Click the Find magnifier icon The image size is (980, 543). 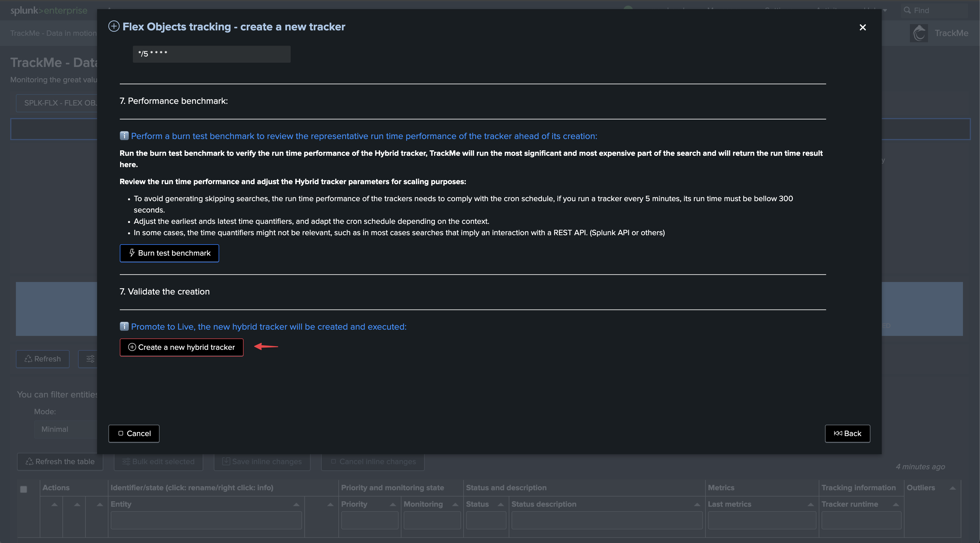tap(907, 10)
